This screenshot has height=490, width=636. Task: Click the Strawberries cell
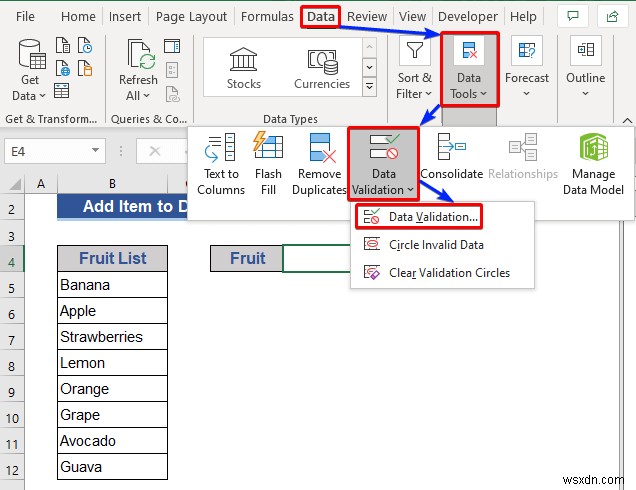[112, 337]
